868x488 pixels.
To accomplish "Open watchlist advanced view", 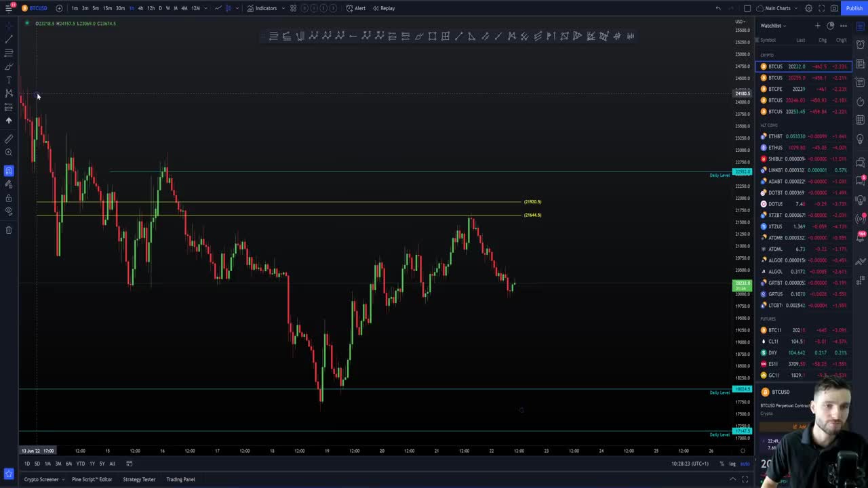I will [831, 26].
